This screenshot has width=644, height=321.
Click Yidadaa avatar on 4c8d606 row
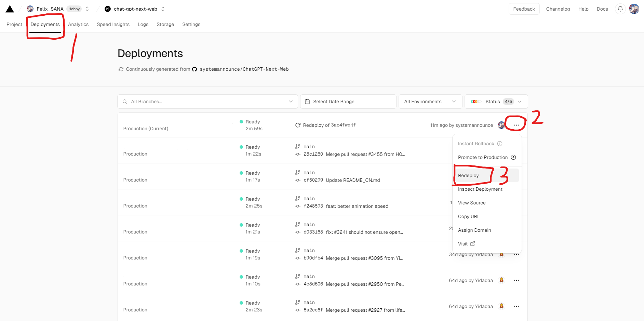(x=501, y=280)
